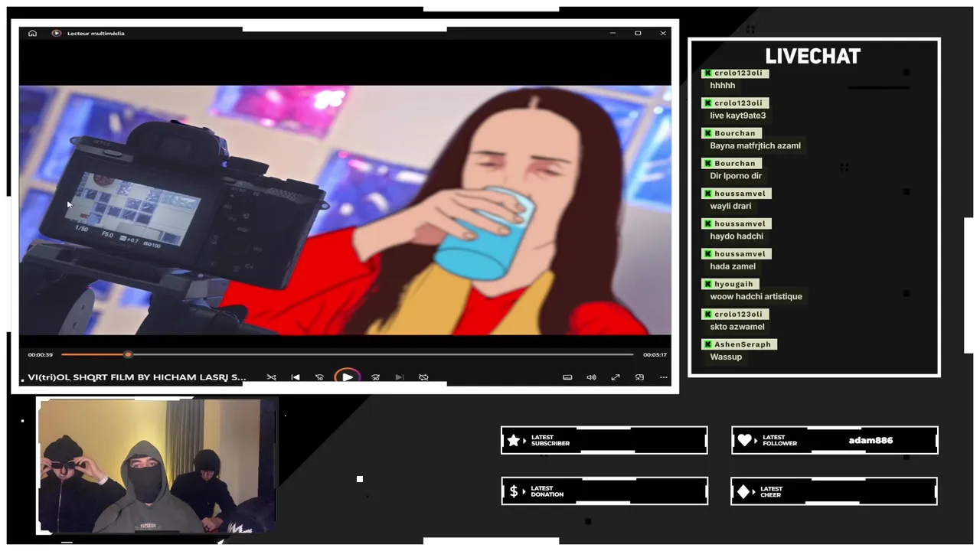Click the seek bar handle
Image resolution: width=980 pixels, height=551 pixels.
[128, 354]
